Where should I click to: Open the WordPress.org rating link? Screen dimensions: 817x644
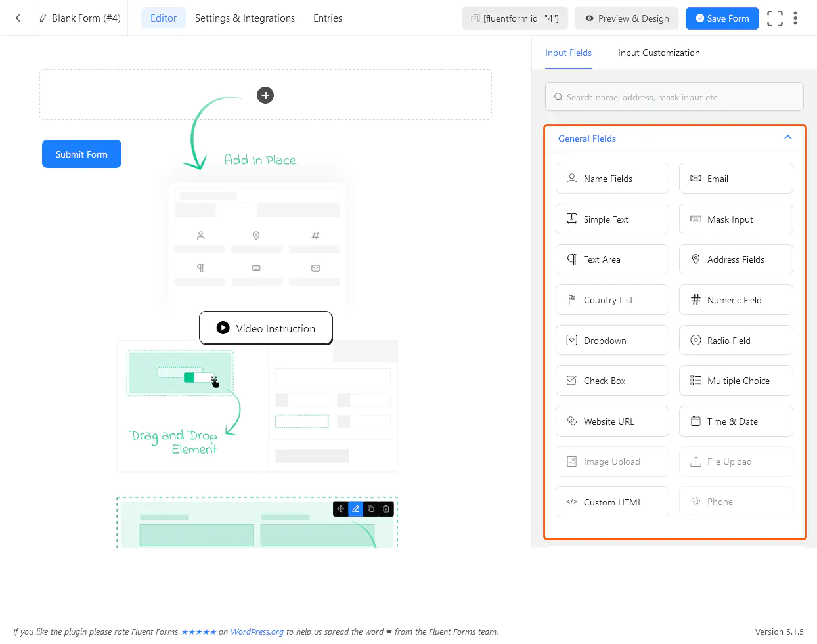[257, 632]
